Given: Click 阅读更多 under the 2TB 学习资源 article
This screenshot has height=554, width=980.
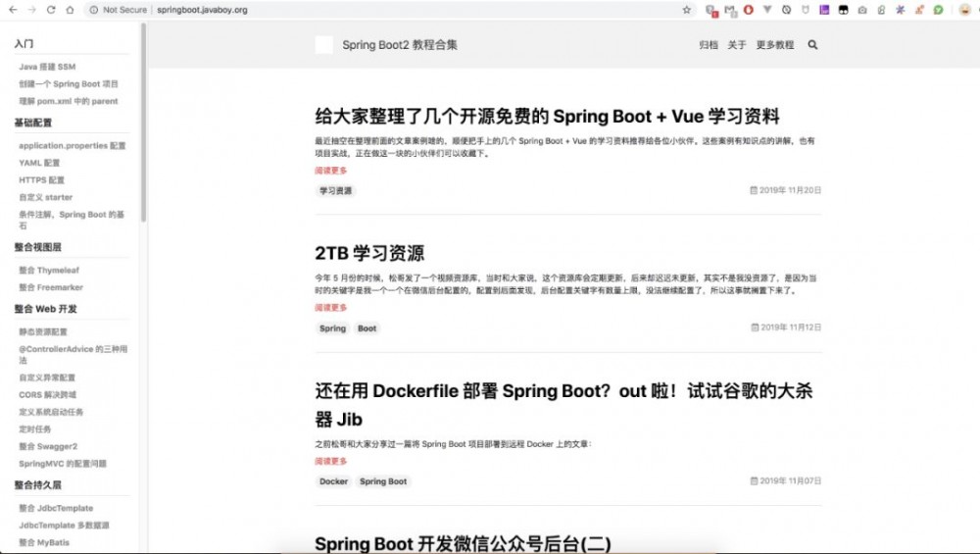Looking at the screenshot, I should coord(330,308).
